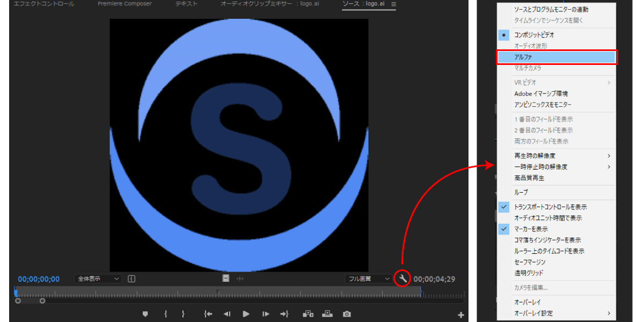Choose コンポジットビデオ display mode
Screen dimensions: 644x322
[557, 34]
